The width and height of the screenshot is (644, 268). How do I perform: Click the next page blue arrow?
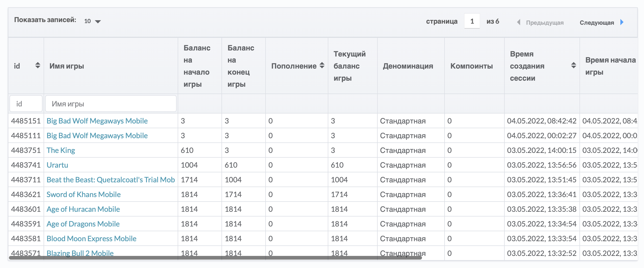tap(622, 22)
